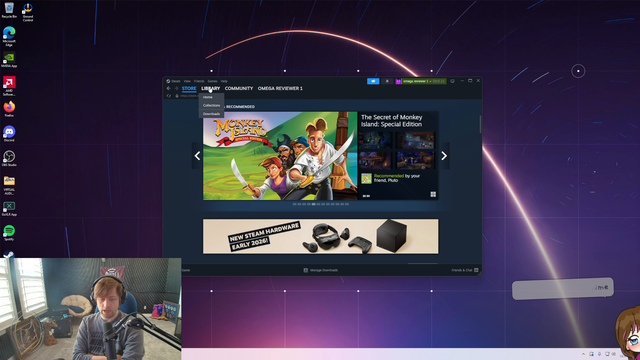Image resolution: width=640 pixels, height=360 pixels.
Task: Open the NVIDIA App desktop icon
Action: (x=9, y=60)
